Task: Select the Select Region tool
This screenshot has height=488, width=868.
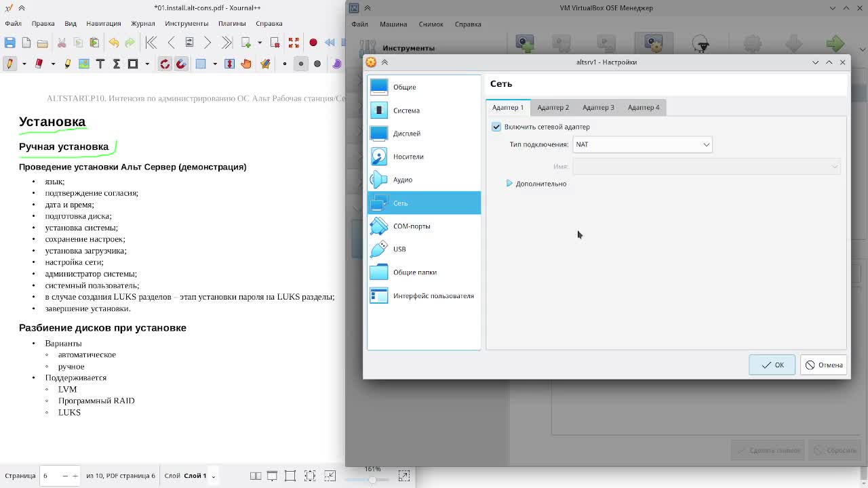Action: click(x=201, y=64)
